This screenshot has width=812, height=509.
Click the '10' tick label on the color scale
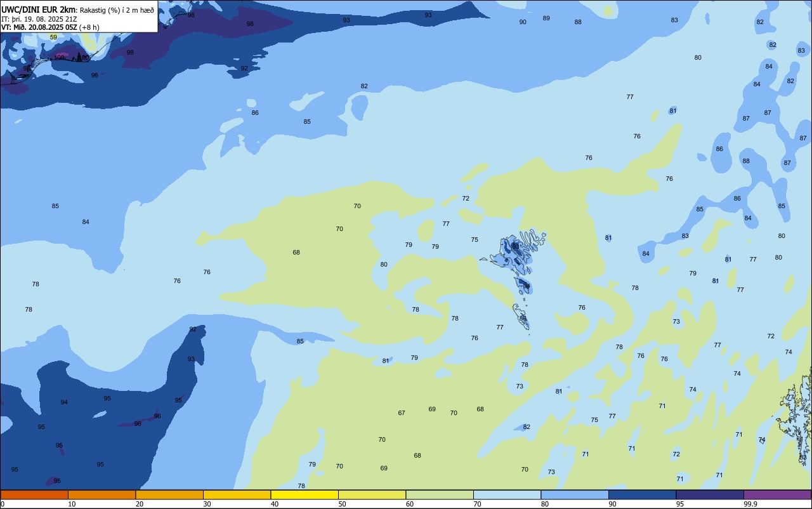[x=72, y=504]
